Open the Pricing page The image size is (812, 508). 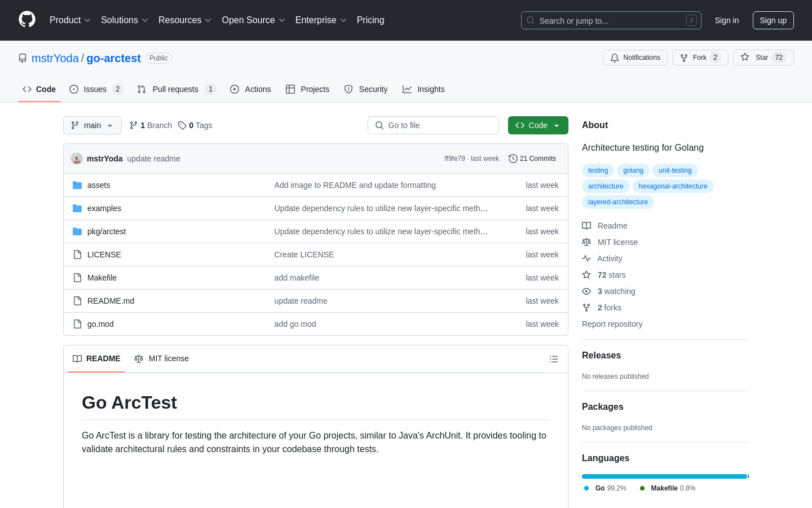(370, 20)
